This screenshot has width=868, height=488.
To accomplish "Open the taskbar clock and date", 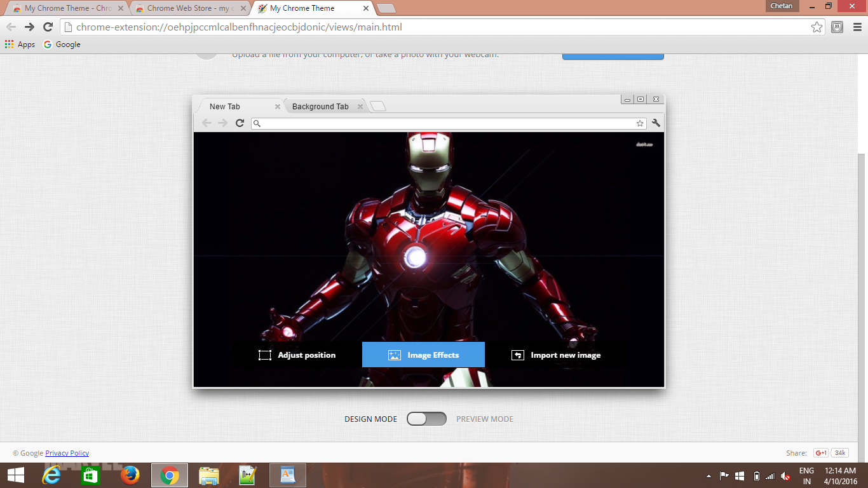I will point(841,476).
